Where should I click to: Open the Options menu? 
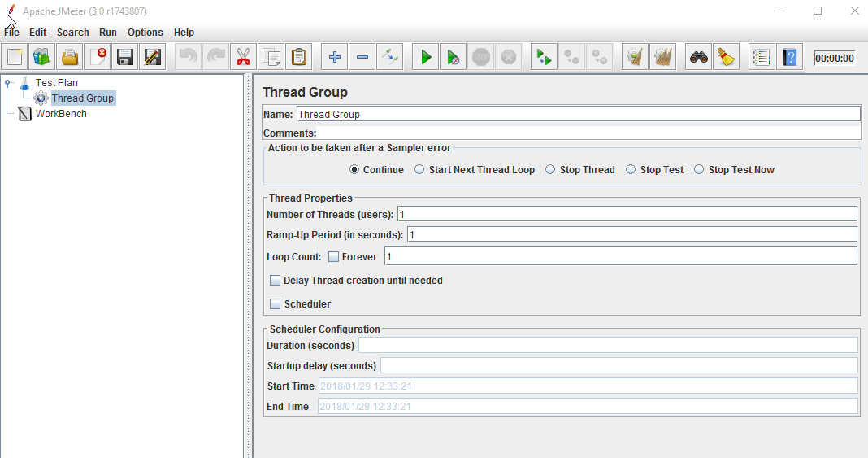click(145, 32)
